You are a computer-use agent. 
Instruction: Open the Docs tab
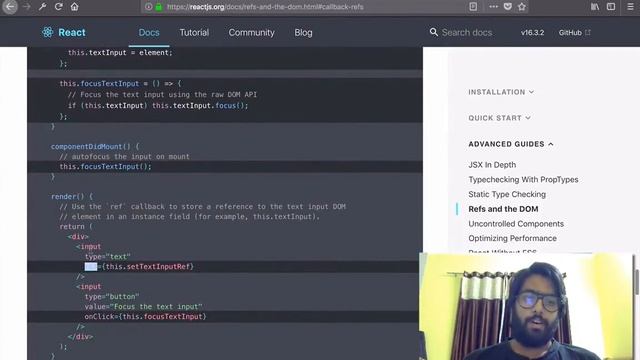[149, 33]
